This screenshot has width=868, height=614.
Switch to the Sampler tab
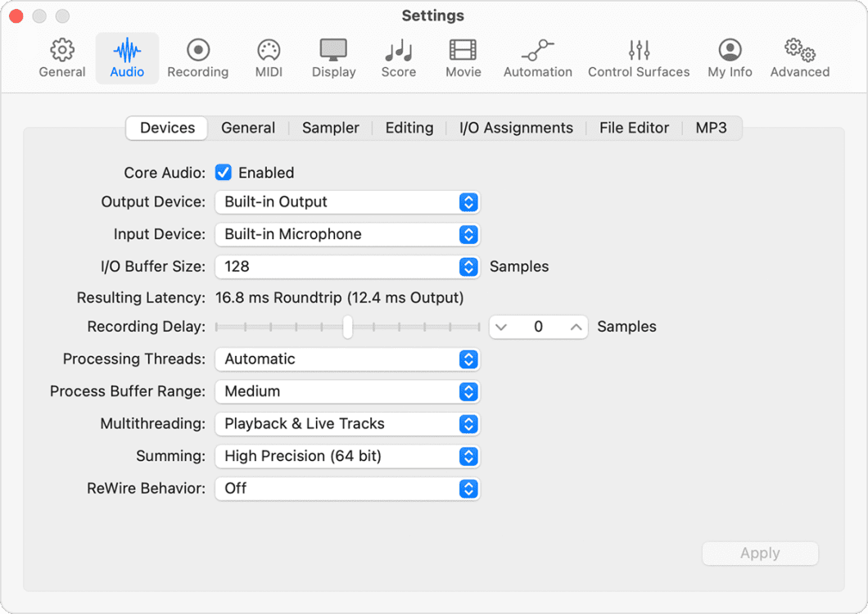pyautogui.click(x=330, y=128)
